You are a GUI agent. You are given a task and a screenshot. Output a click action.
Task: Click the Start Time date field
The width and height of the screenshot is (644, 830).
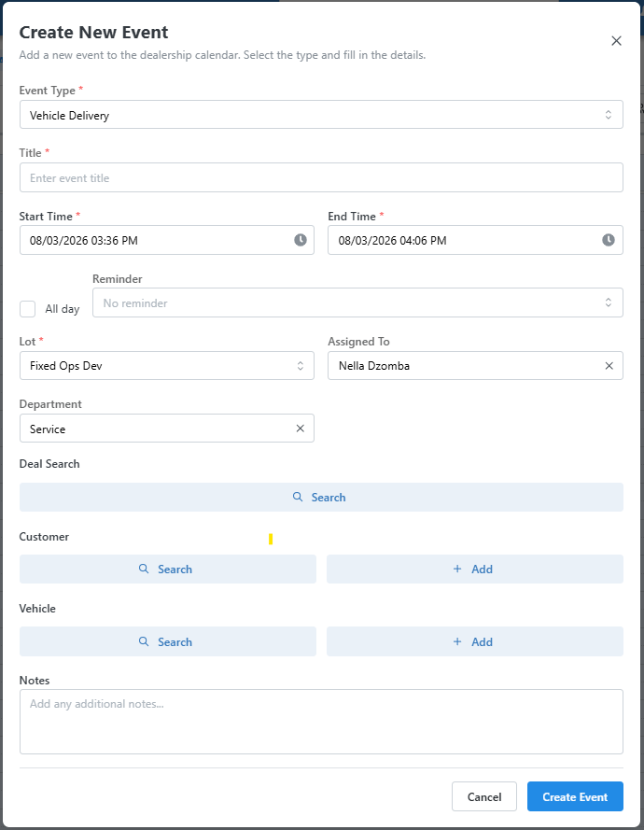click(x=167, y=240)
